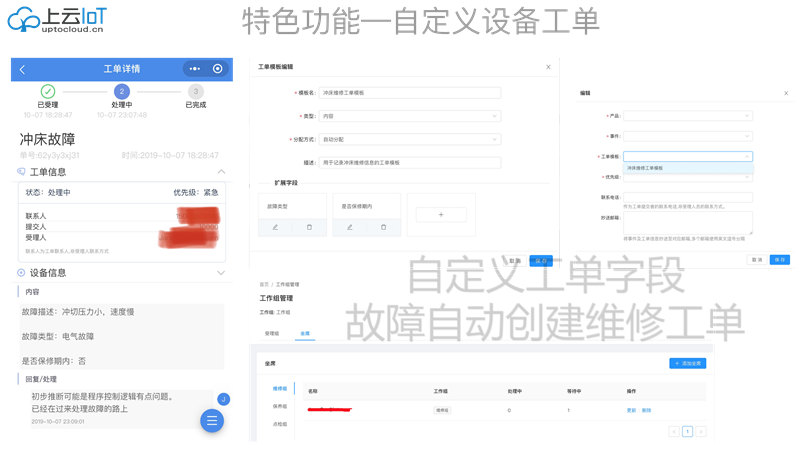The image size is (800, 450).
Task: Tap the three-dots mini-program menu icon
Action: pyautogui.click(x=194, y=69)
